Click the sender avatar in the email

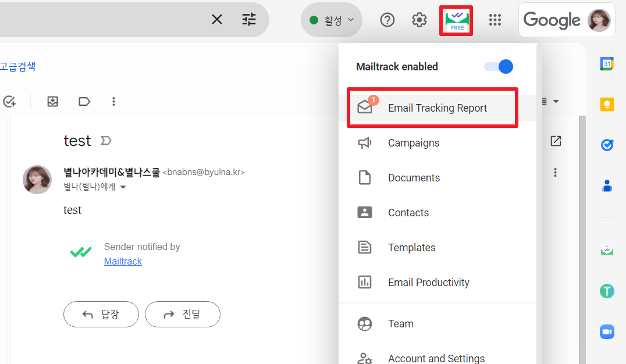[37, 180]
